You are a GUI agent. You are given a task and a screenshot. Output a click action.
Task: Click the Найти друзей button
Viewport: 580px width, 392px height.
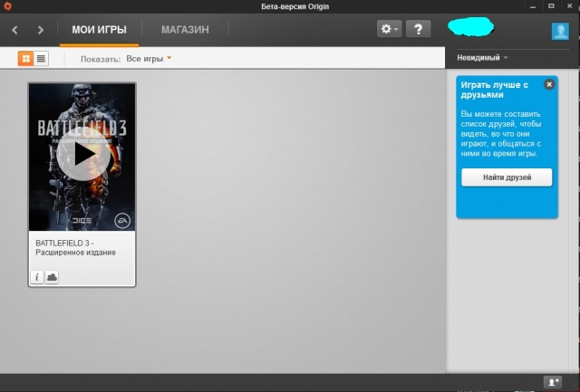tap(507, 177)
